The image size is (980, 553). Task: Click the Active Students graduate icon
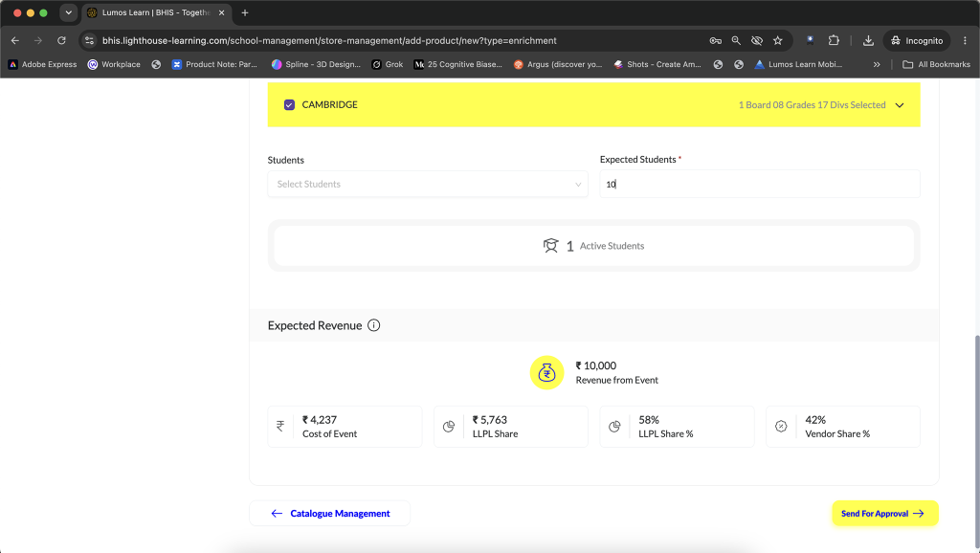550,246
